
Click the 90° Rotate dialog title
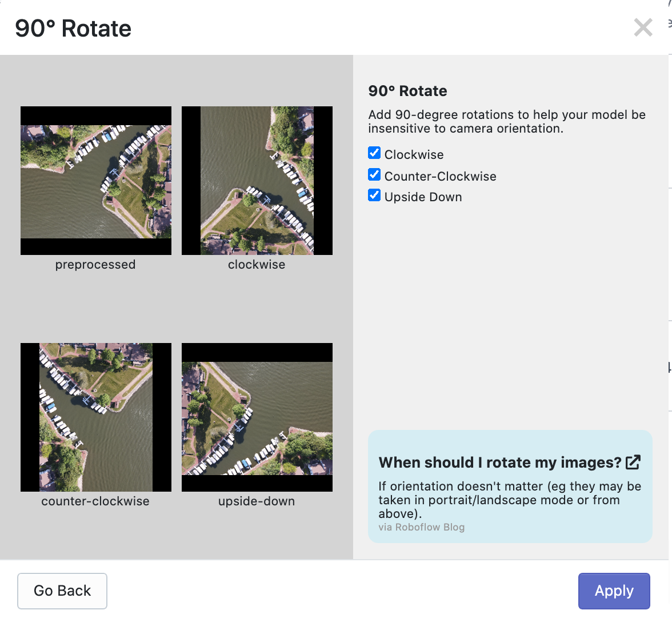pos(73,28)
